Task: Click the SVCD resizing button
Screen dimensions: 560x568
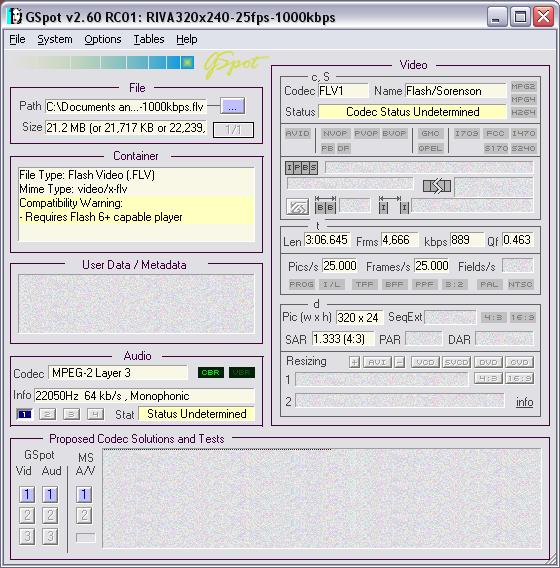Action: 456,362
